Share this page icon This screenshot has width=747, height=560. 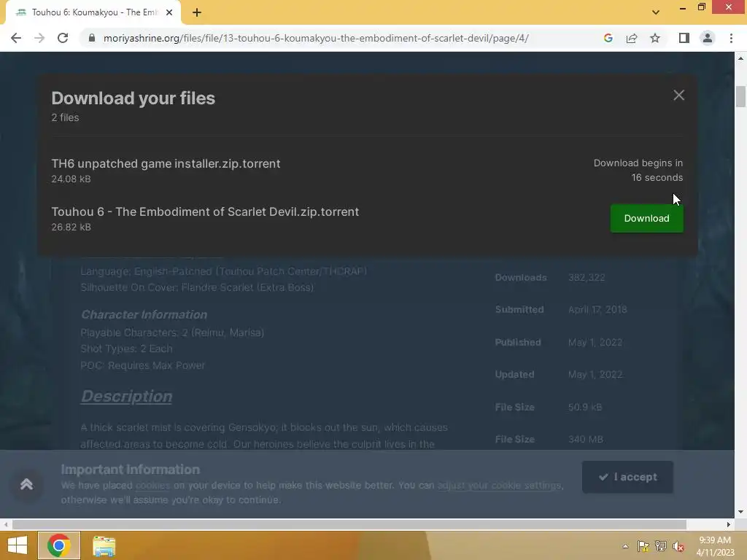[632, 38]
